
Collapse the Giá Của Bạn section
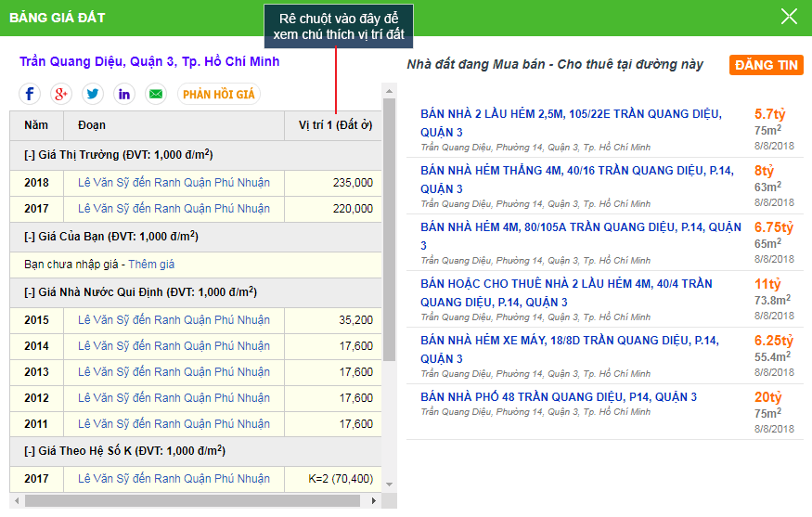30,237
